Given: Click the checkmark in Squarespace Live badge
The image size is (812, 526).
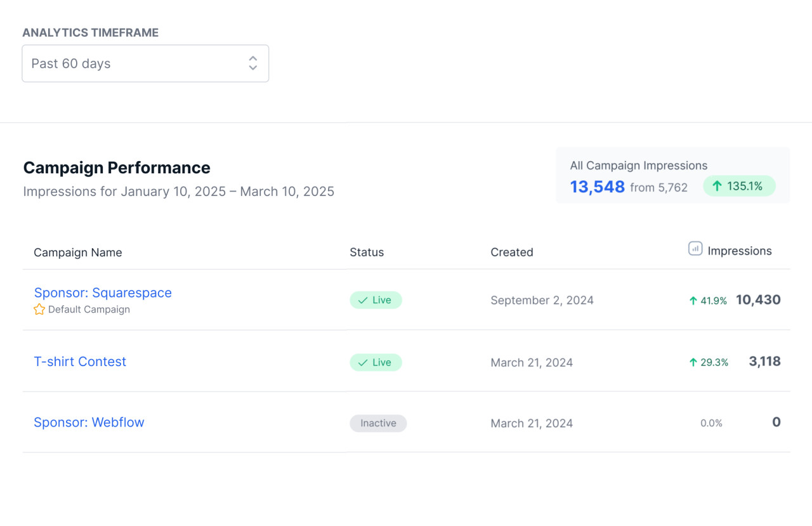Looking at the screenshot, I should 363,301.
